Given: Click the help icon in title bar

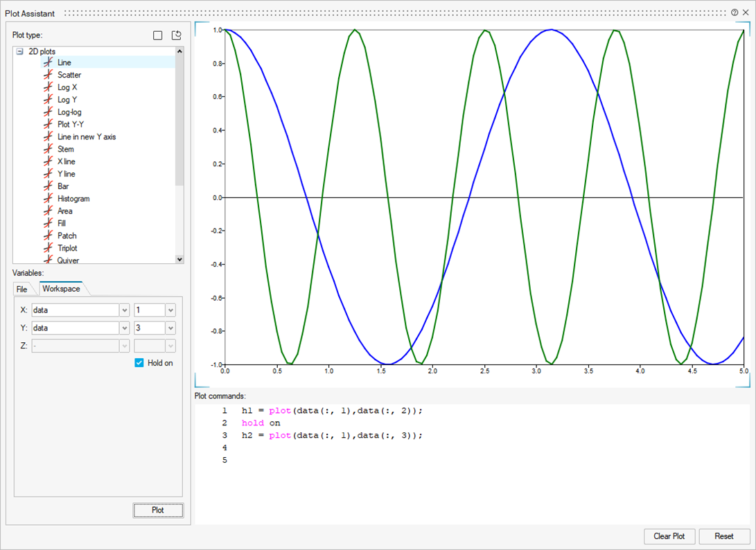Looking at the screenshot, I should (x=735, y=12).
